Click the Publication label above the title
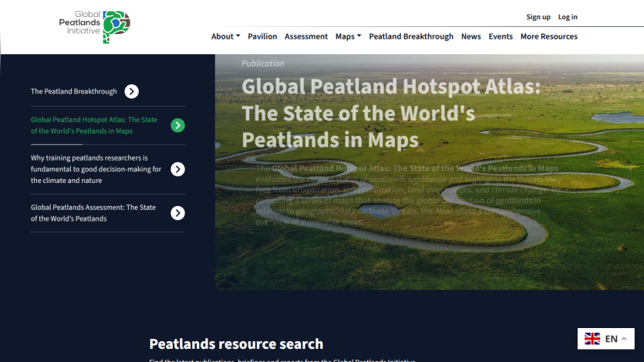The image size is (644, 362). (x=263, y=63)
